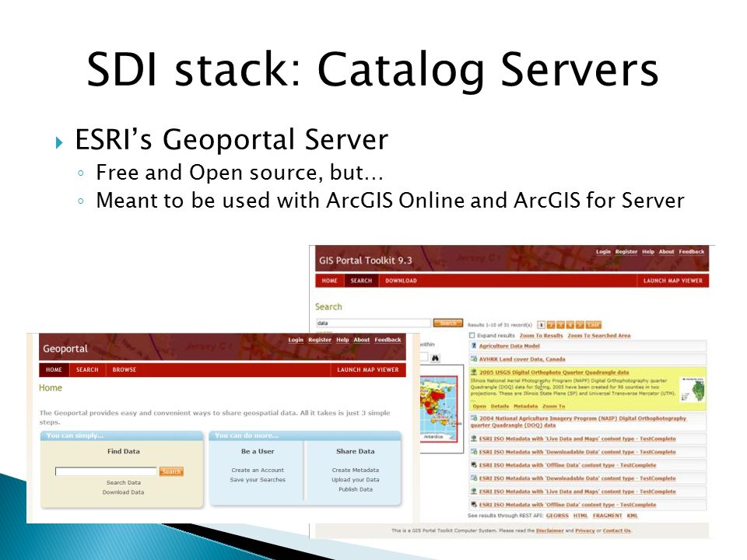Viewport: 747px width, 560px height.
Task: Click Metadata under the highlighted USGS result
Action: tap(525, 406)
